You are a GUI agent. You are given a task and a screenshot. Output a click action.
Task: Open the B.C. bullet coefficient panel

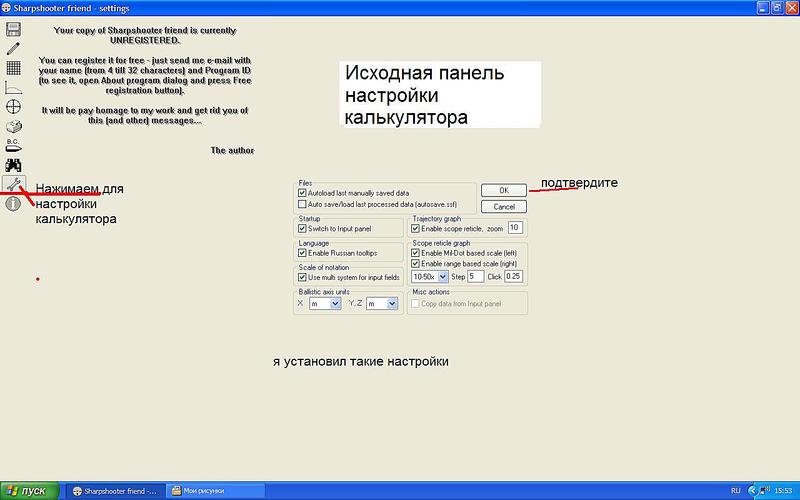(13, 145)
